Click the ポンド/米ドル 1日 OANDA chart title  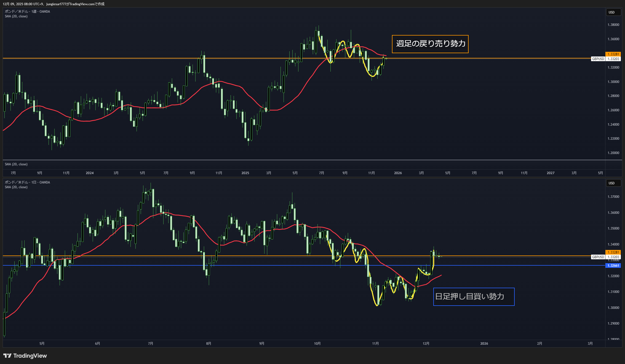27,182
